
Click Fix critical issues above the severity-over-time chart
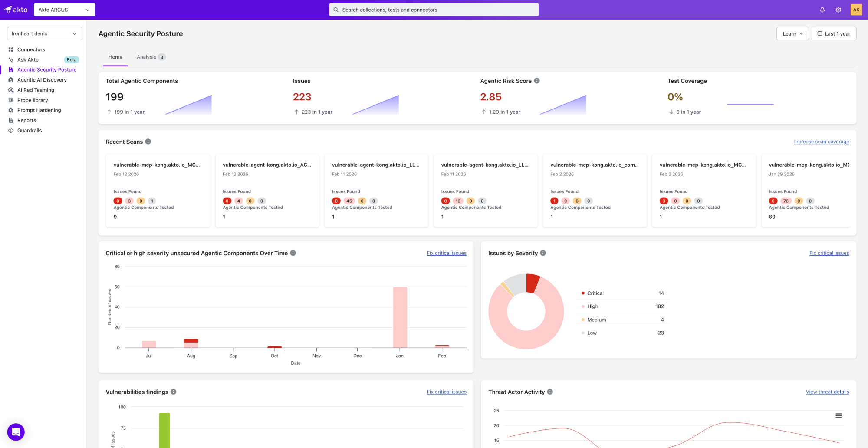(x=447, y=253)
